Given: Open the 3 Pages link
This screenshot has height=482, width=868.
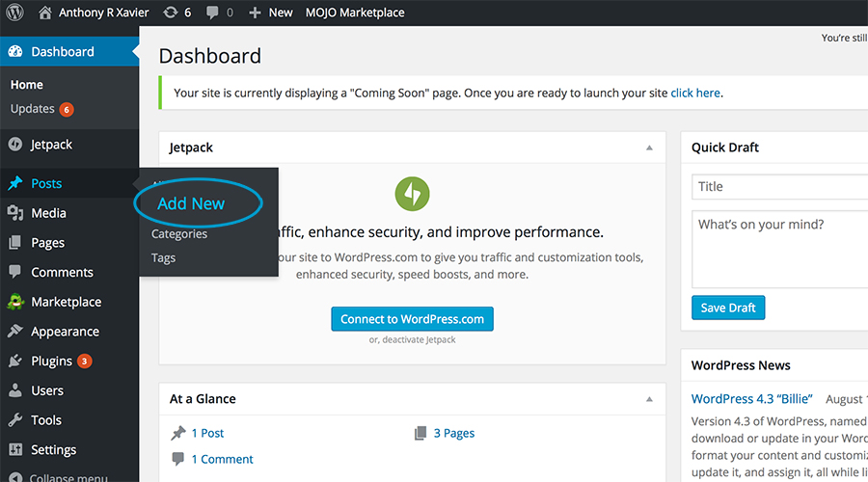Looking at the screenshot, I should [x=454, y=433].
